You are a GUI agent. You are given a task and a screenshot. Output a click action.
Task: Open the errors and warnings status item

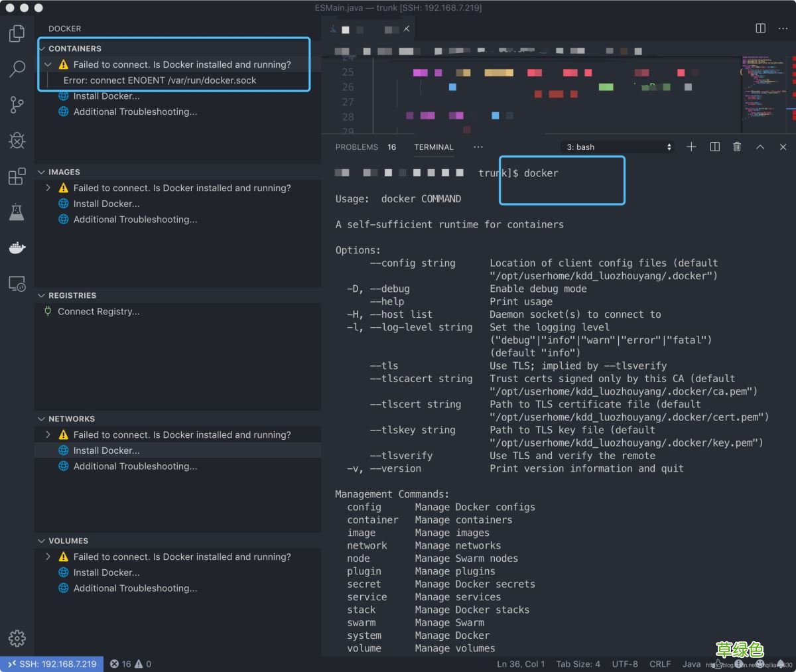(131, 663)
